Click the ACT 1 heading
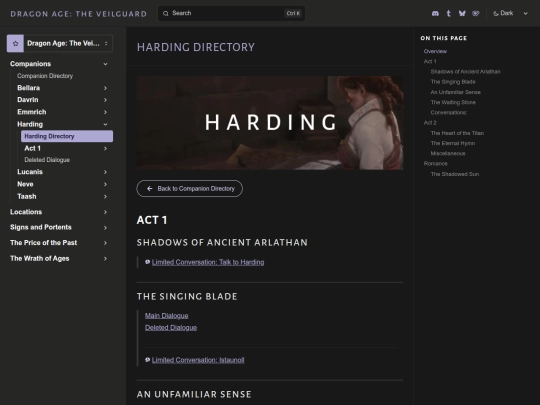The height and width of the screenshot is (405, 540). [x=152, y=220]
